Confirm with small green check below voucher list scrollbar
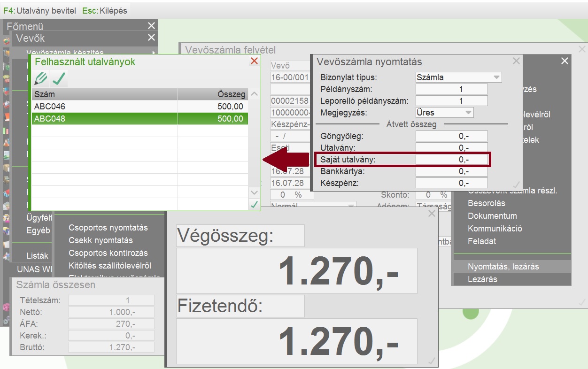Viewport: 588px width, 369px height. tap(254, 204)
